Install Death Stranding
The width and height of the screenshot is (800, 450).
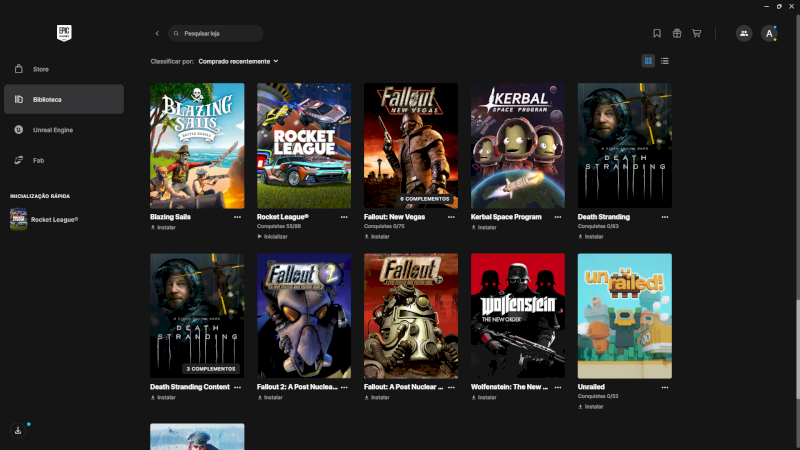tap(591, 237)
